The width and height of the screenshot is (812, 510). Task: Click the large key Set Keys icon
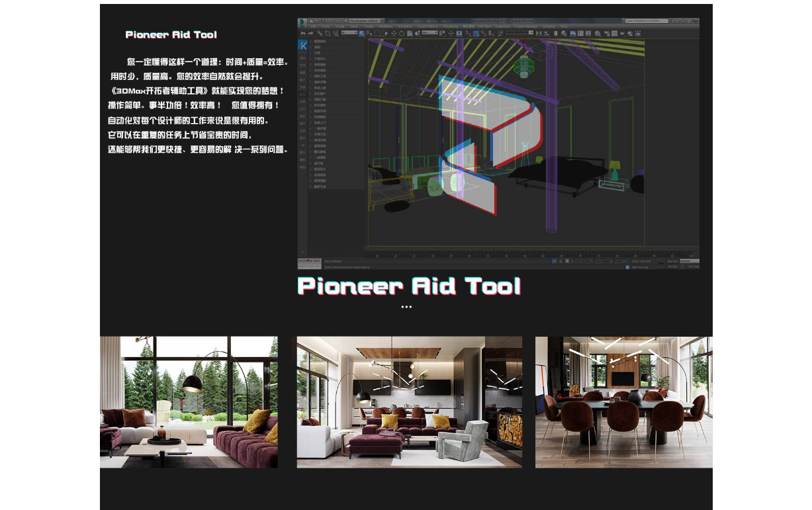tap(660, 262)
